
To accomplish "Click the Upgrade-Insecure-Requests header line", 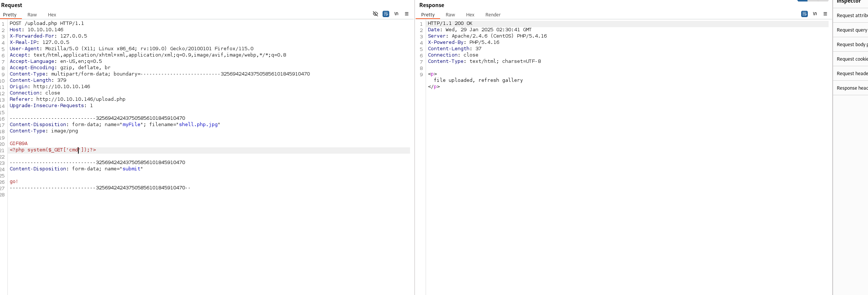I will [x=51, y=106].
